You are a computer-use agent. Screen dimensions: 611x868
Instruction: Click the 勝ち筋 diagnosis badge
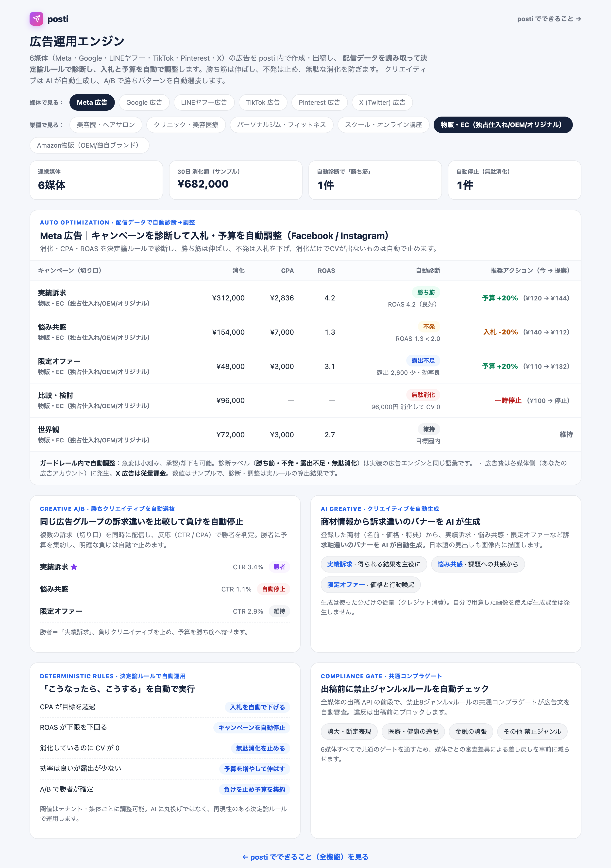(x=426, y=292)
